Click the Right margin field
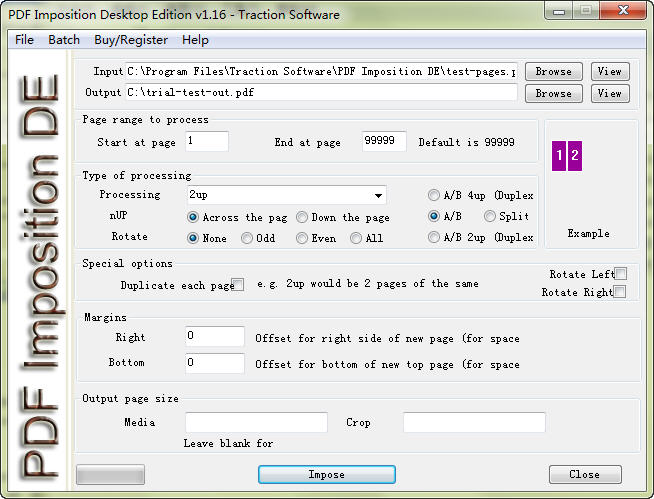The height and width of the screenshot is (499, 654). tap(215, 336)
